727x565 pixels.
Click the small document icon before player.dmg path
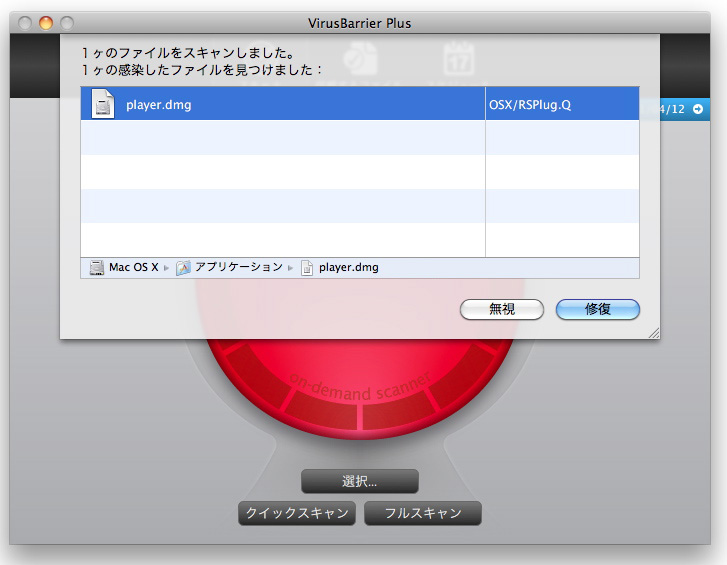point(307,267)
